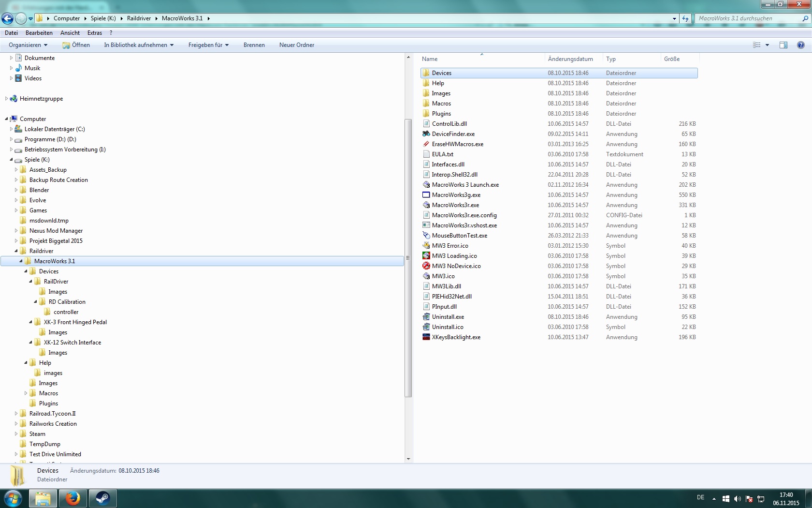Open Firefox from the taskbar
Image resolution: width=812 pixels, height=508 pixels.
pyautogui.click(x=73, y=498)
